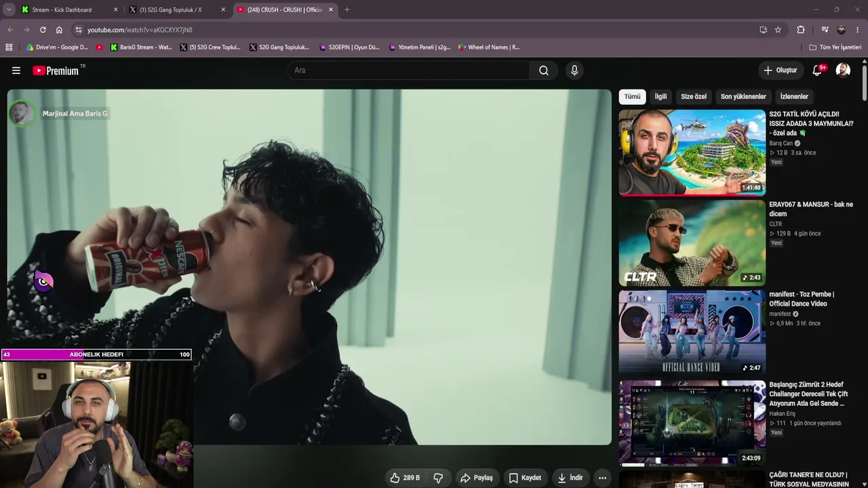
Task: Open the install/cast icon in address bar
Action: click(764, 30)
